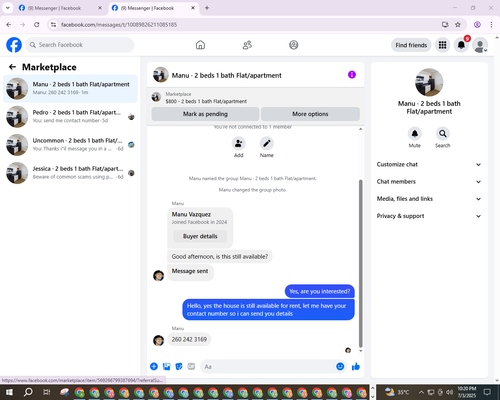Reload the page in Chrome
This screenshot has width=500, height=400.
coord(37,25)
